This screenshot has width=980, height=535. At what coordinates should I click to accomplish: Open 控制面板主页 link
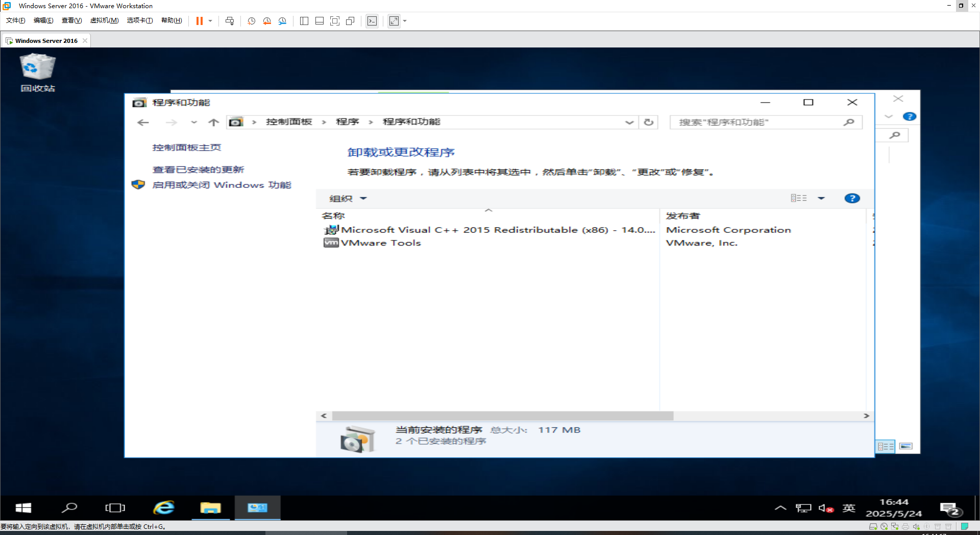186,148
